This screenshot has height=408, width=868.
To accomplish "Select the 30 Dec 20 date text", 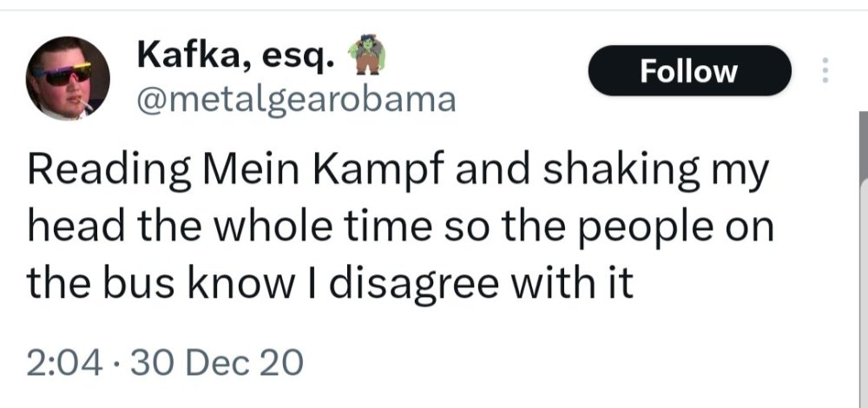I will 218,363.
